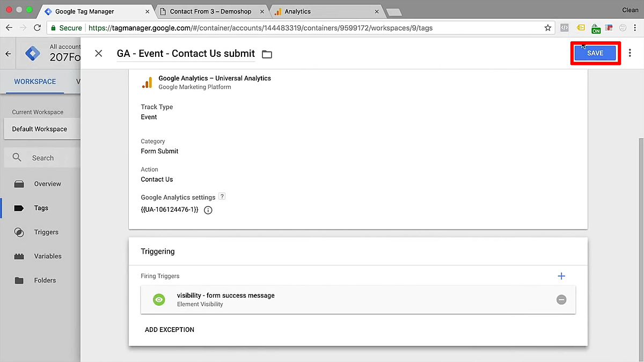Image resolution: width=644 pixels, height=362 pixels.
Task: Add a firing trigger with the plus icon
Action: [561, 276]
